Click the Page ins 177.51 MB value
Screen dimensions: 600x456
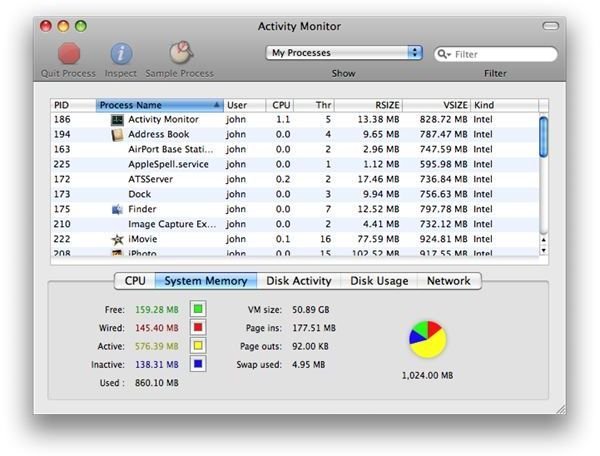(314, 328)
